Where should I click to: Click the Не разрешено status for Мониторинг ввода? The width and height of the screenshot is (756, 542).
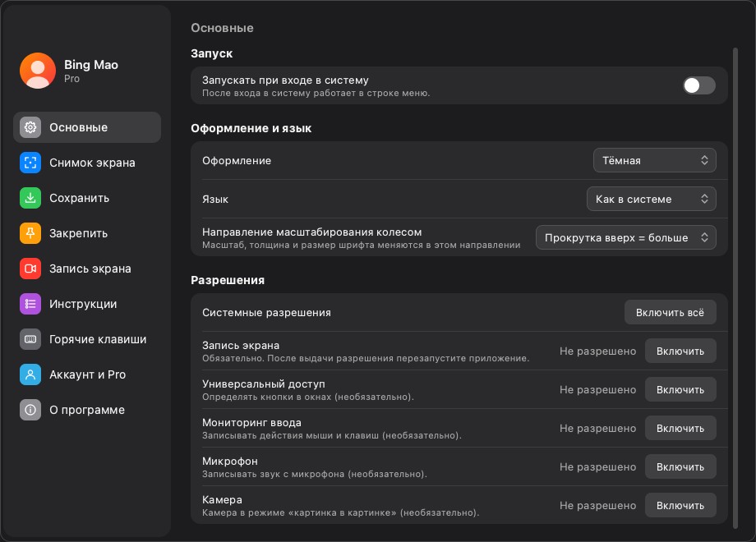pyautogui.click(x=598, y=429)
